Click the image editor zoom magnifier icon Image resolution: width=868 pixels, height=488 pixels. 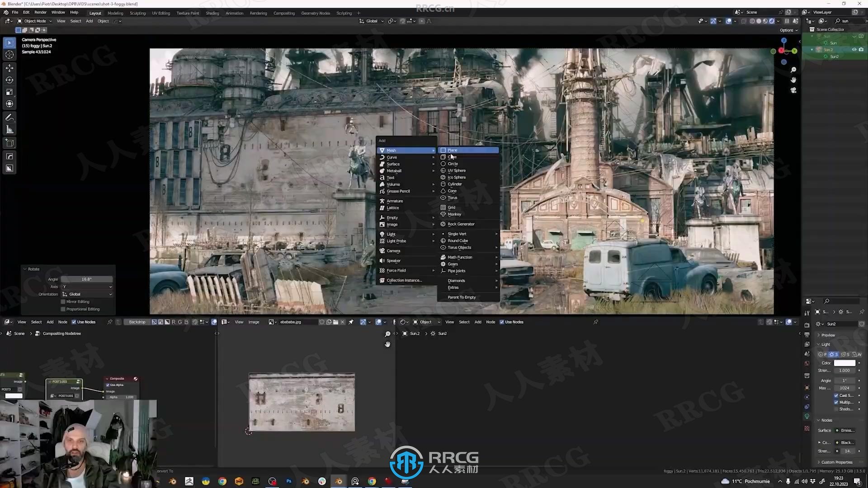pyautogui.click(x=387, y=334)
